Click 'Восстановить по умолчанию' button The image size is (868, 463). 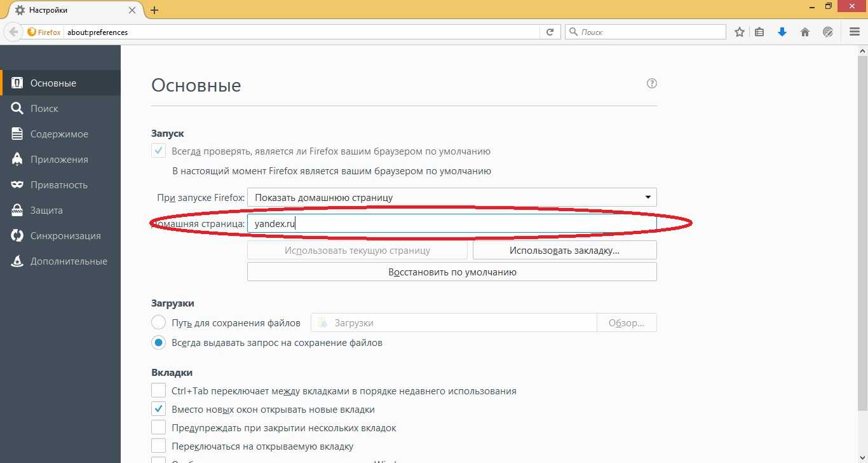[451, 272]
